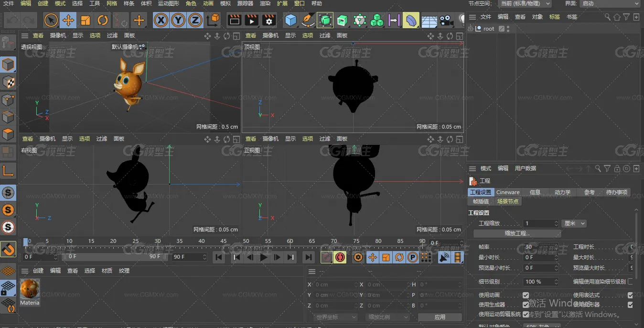
Task: Click the Bend deformer icon
Action: click(x=411, y=20)
